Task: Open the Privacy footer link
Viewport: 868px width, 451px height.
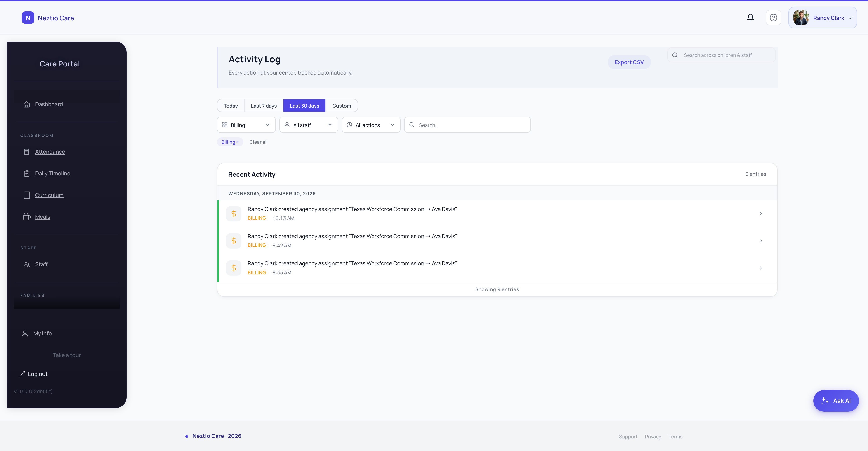Action: 653,437
